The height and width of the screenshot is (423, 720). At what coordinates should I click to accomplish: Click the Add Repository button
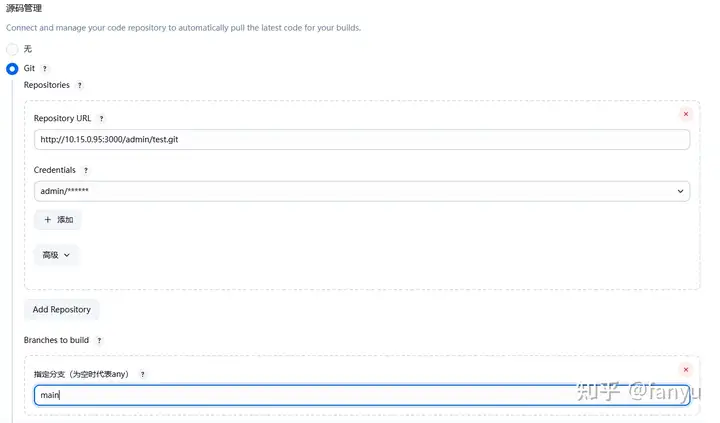[62, 310]
